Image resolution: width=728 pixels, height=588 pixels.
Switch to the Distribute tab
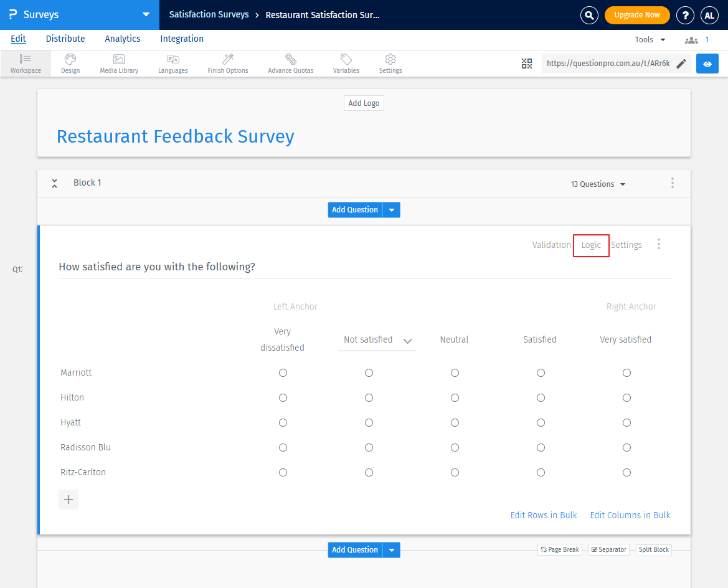[65, 39]
